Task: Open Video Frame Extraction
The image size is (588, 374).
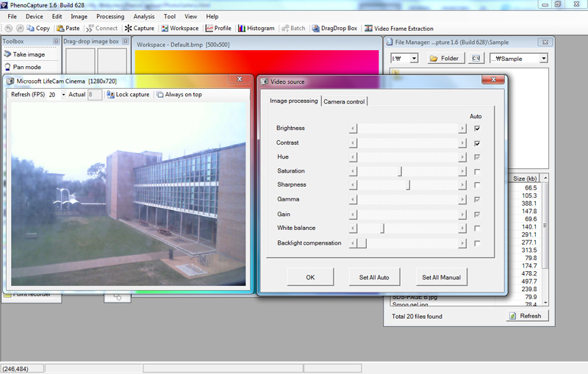Action: (398, 29)
